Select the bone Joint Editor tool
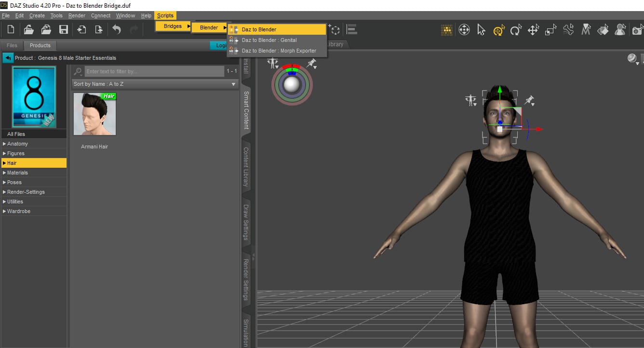Viewport: 644px width, 348px height. (x=568, y=30)
